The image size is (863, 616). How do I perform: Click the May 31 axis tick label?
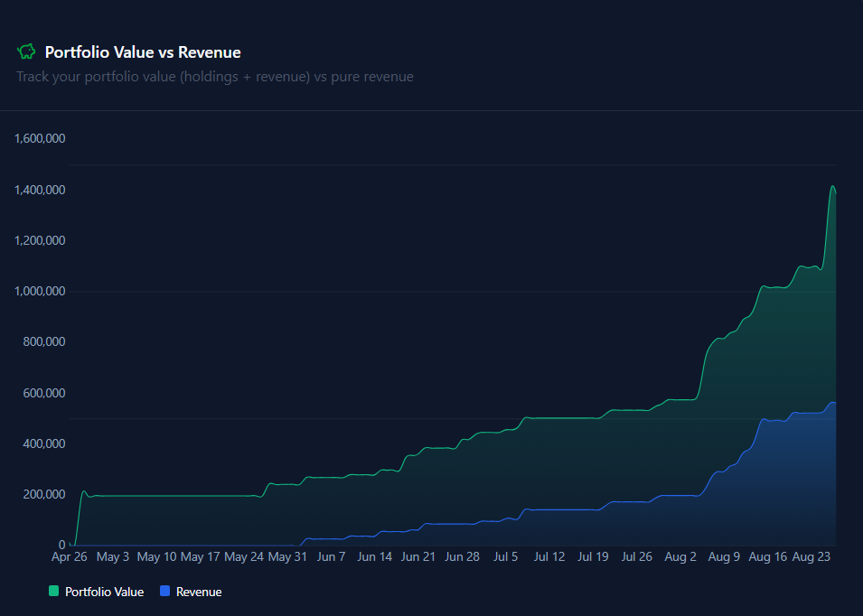pyautogui.click(x=287, y=556)
